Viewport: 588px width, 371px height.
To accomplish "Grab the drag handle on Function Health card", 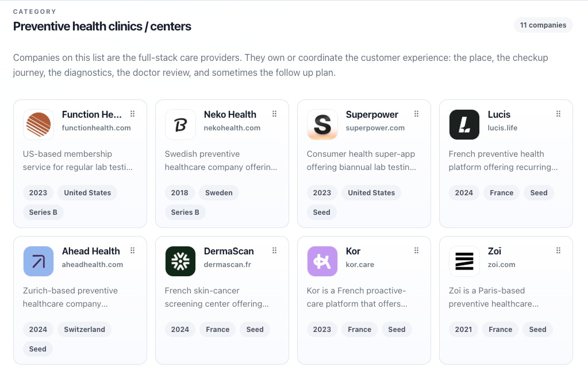I will (132, 114).
